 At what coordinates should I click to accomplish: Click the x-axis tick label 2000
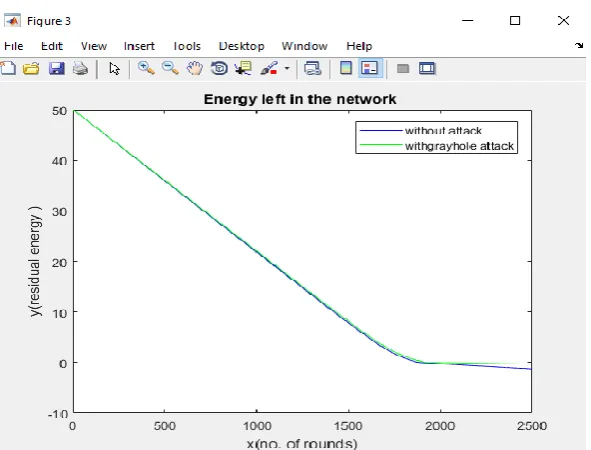coord(440,426)
